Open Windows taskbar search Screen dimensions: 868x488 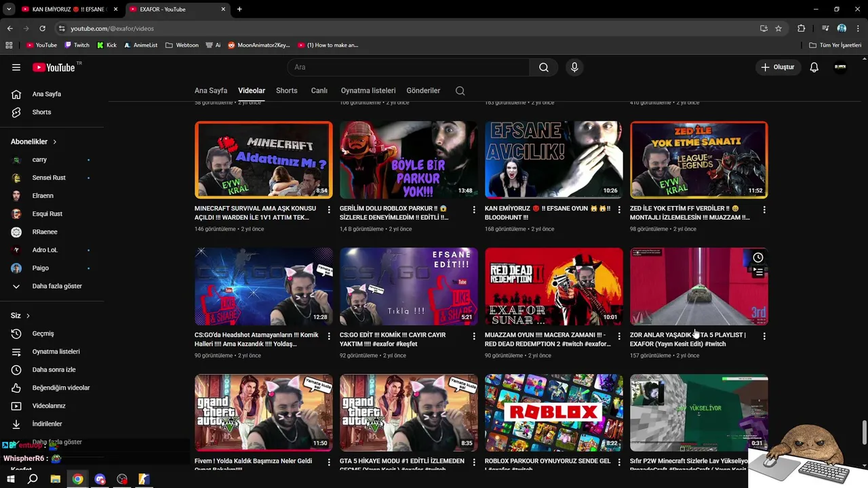(33, 479)
